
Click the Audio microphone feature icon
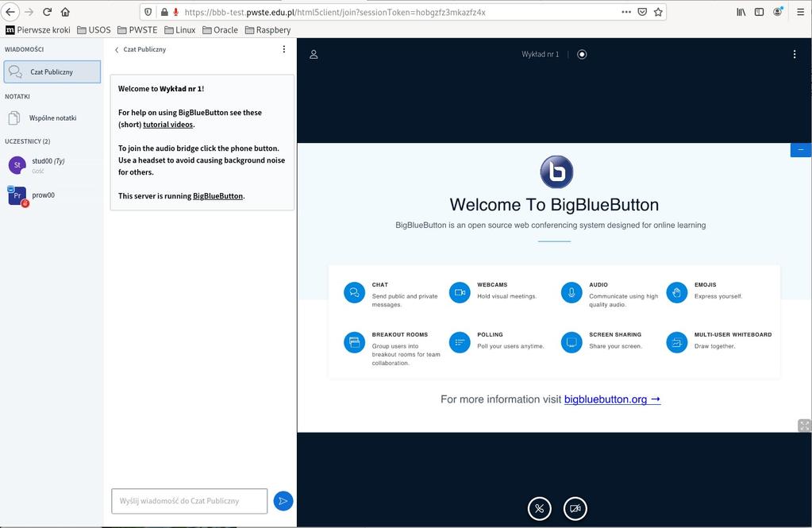(x=571, y=292)
